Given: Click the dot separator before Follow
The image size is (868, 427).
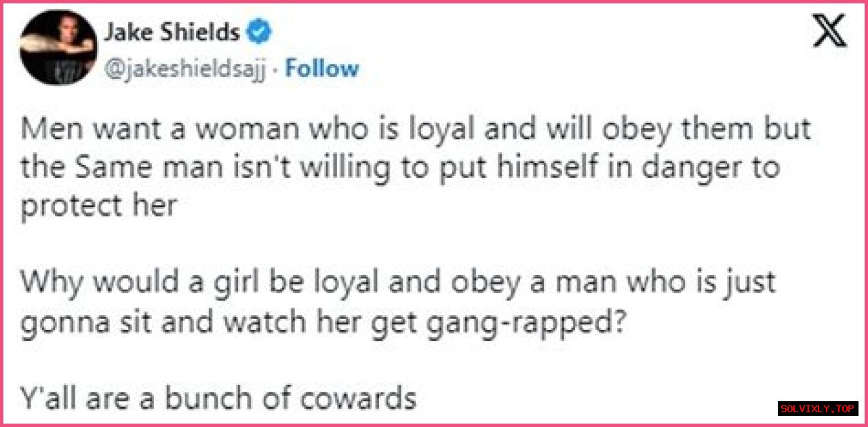Looking at the screenshot, I should tap(280, 69).
